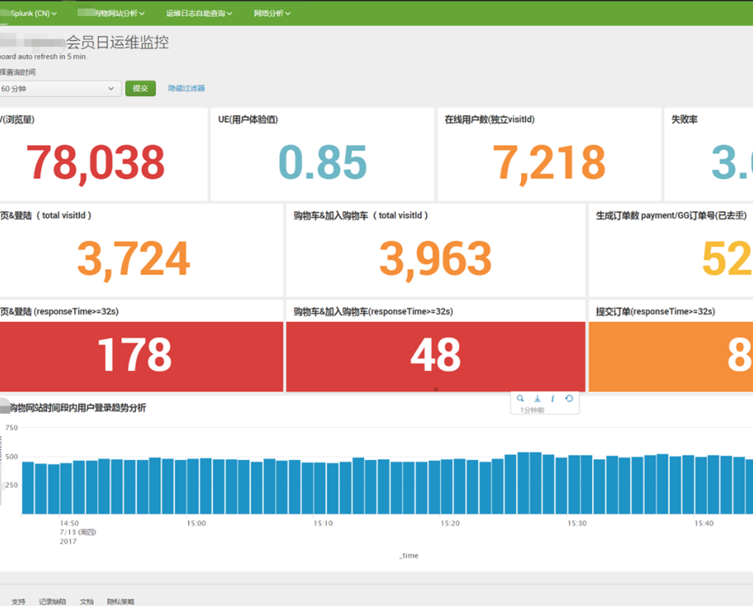Open the 隐私策略 footer link
The width and height of the screenshot is (753, 606).
[121, 601]
